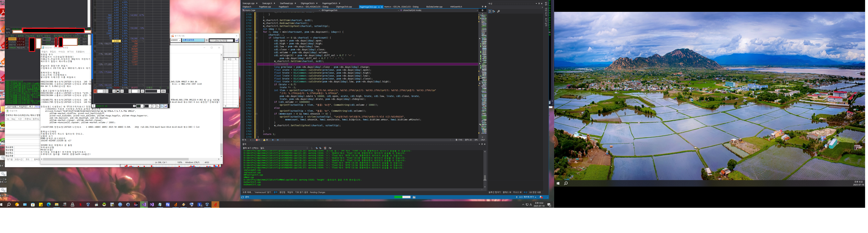Click the save disk icon in 분시세 window

[237, 40]
